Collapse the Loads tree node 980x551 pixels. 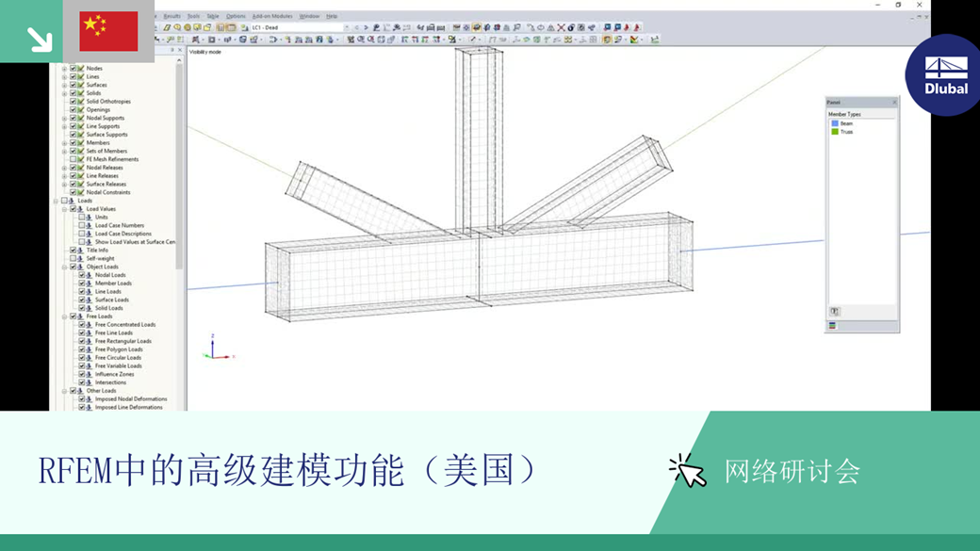coord(56,201)
